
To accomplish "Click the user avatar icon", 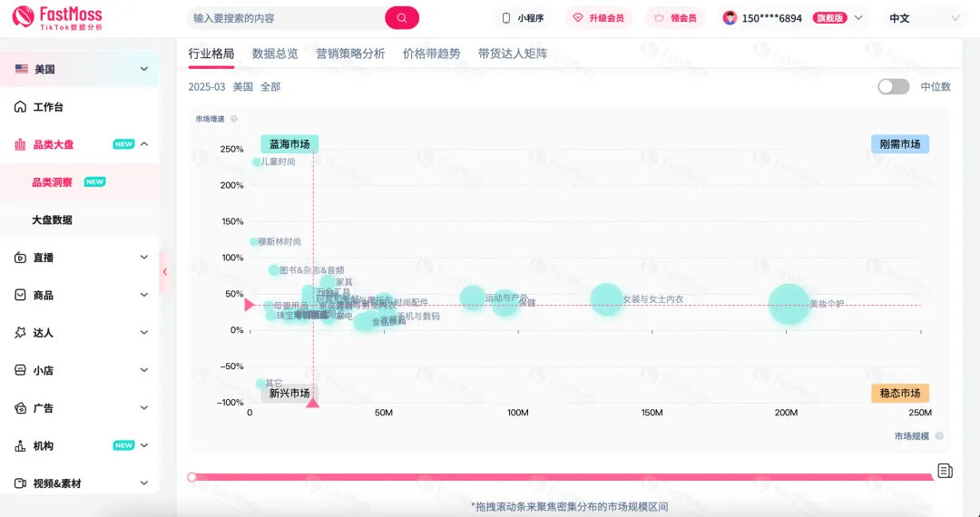I will (730, 18).
